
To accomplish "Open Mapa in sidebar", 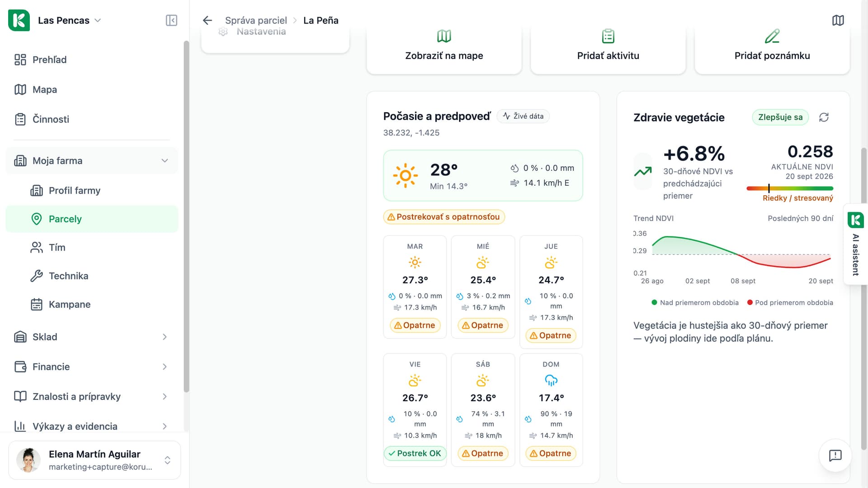I will click(92, 89).
